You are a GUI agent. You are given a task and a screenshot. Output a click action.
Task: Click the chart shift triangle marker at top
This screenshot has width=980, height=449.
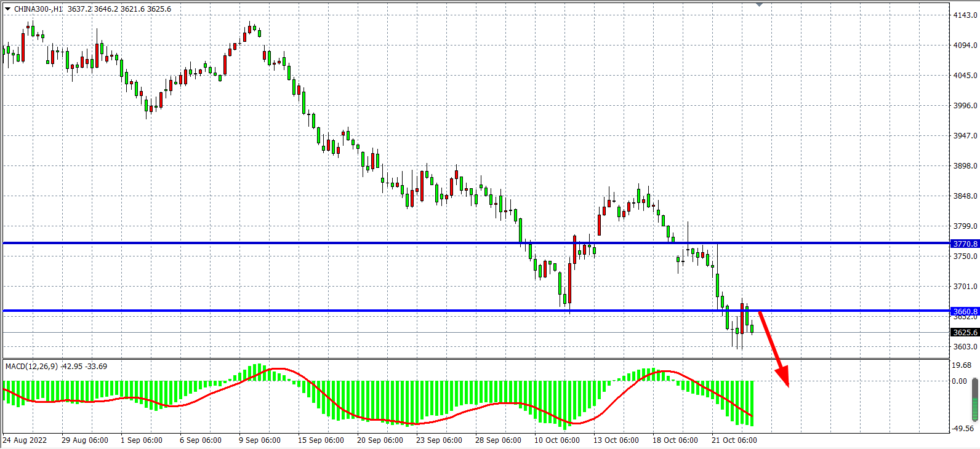tap(759, 4)
